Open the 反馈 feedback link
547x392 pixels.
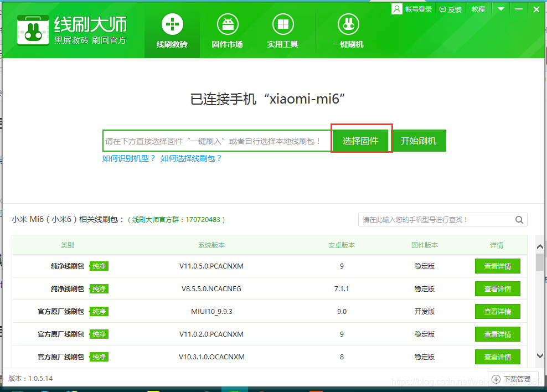(x=450, y=9)
